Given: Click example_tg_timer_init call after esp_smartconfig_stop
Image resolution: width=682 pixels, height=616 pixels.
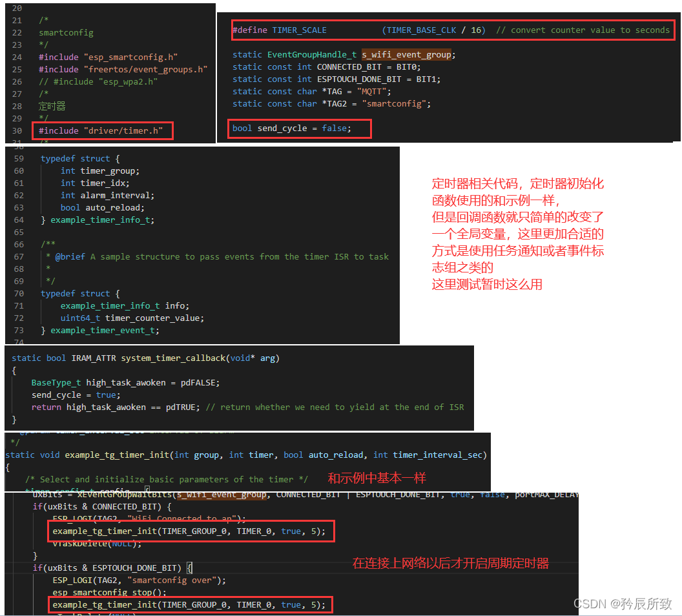Looking at the screenshot, I should 189,604.
